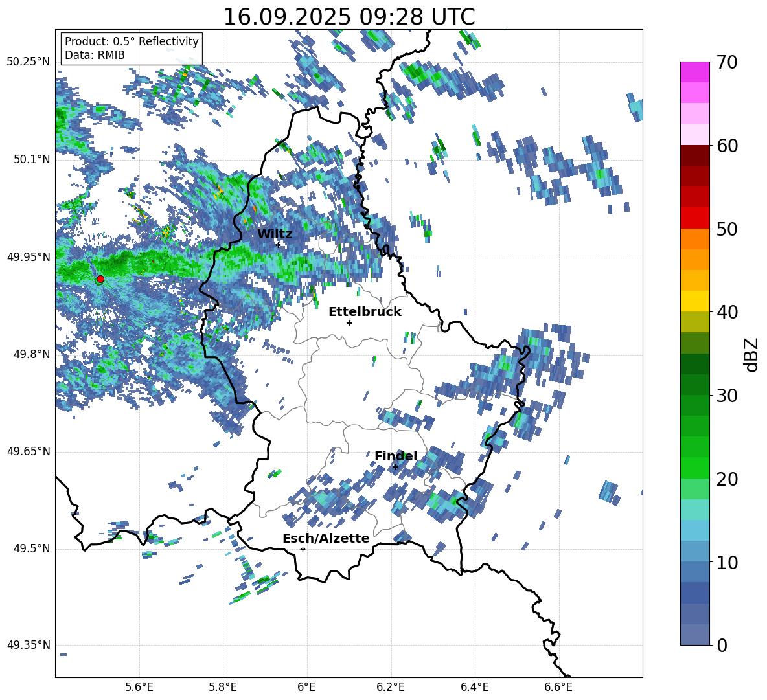This screenshot has width=767, height=700.
Task: Click the 0 colorbar tick label
Action: click(722, 645)
